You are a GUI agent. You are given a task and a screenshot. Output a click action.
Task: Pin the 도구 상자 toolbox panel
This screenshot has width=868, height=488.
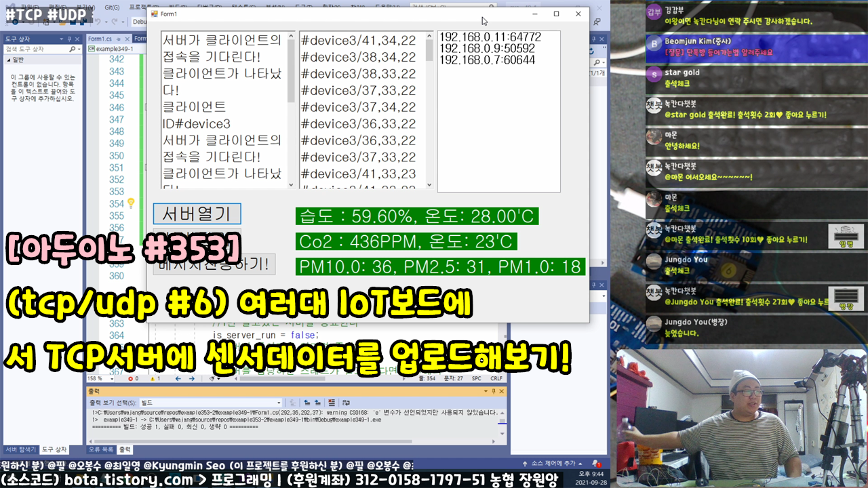click(x=70, y=39)
